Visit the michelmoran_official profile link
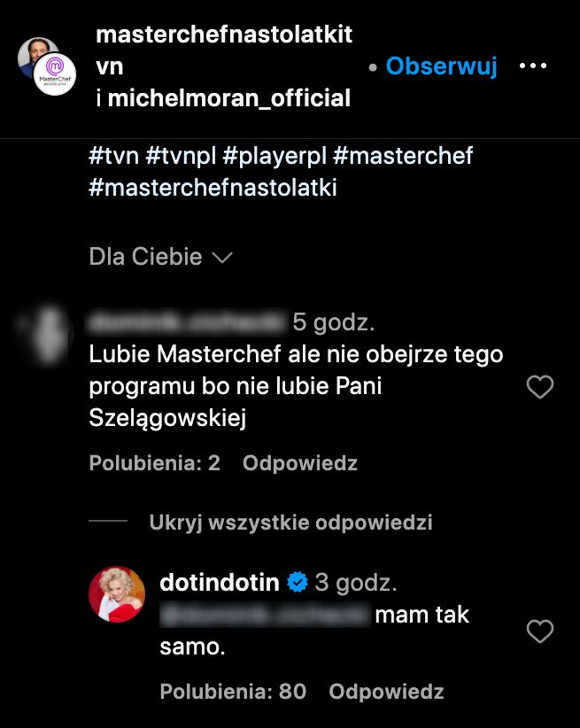The image size is (580, 728). pyautogui.click(x=229, y=98)
